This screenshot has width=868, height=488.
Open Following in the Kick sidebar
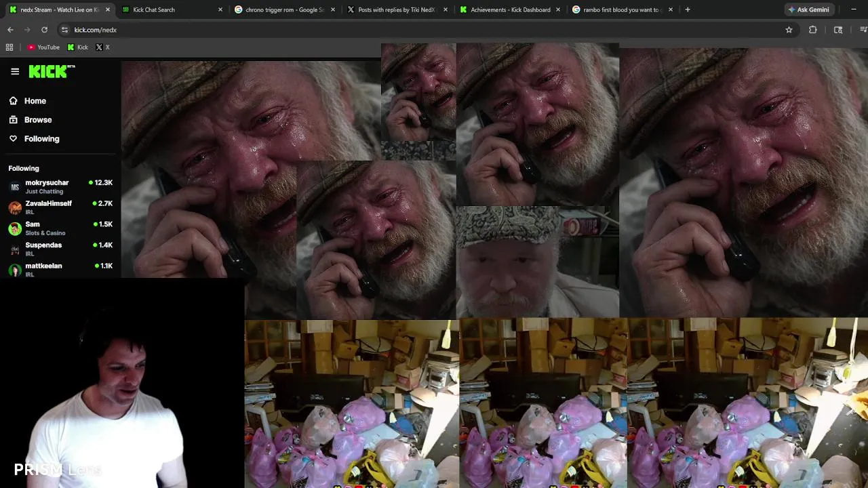tap(42, 139)
